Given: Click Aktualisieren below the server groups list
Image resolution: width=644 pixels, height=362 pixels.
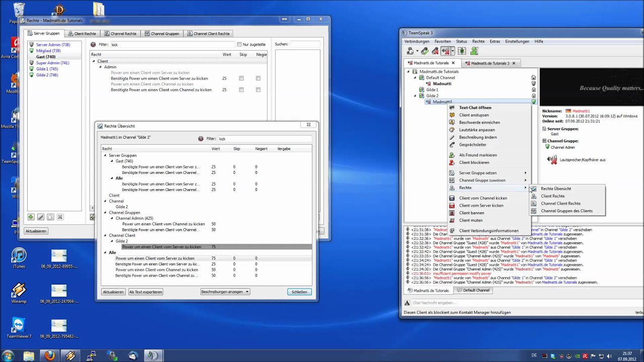Looking at the screenshot, I should point(36,231).
